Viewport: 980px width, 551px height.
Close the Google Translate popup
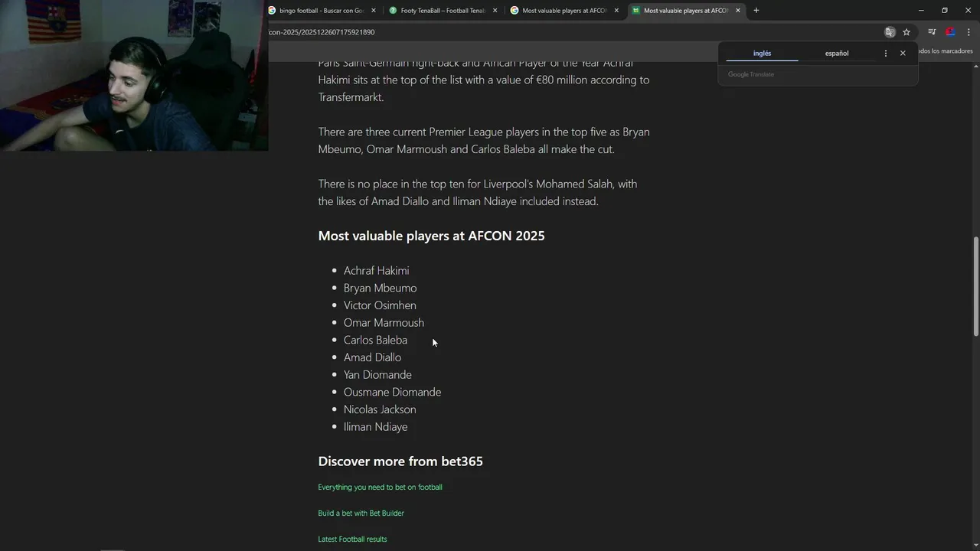coord(903,54)
